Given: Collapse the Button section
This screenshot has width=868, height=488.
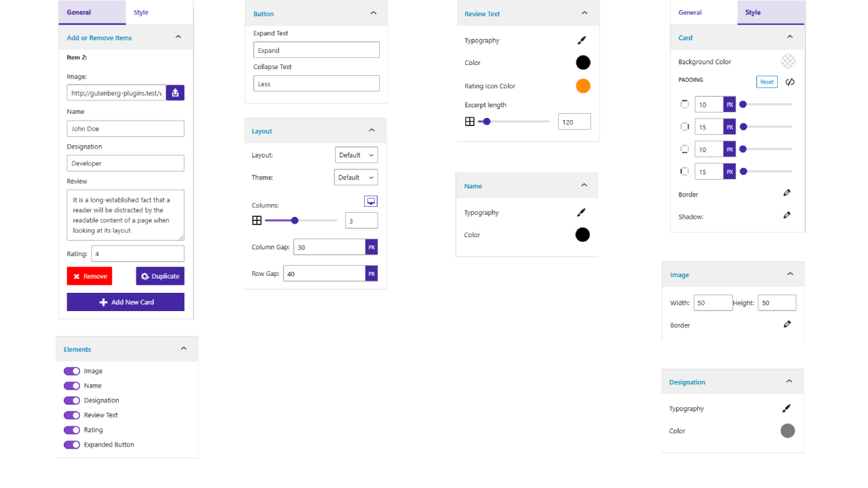Looking at the screenshot, I should (x=374, y=13).
